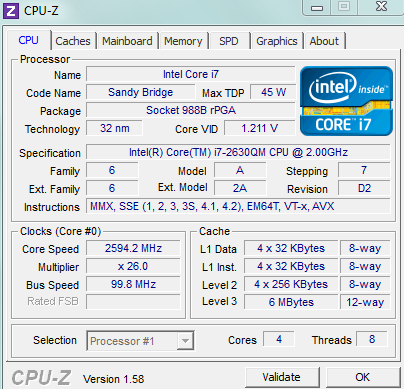Click the CPU-Z logo at bottom left
Image resolution: width=404 pixels, height=389 pixels.
41,378
